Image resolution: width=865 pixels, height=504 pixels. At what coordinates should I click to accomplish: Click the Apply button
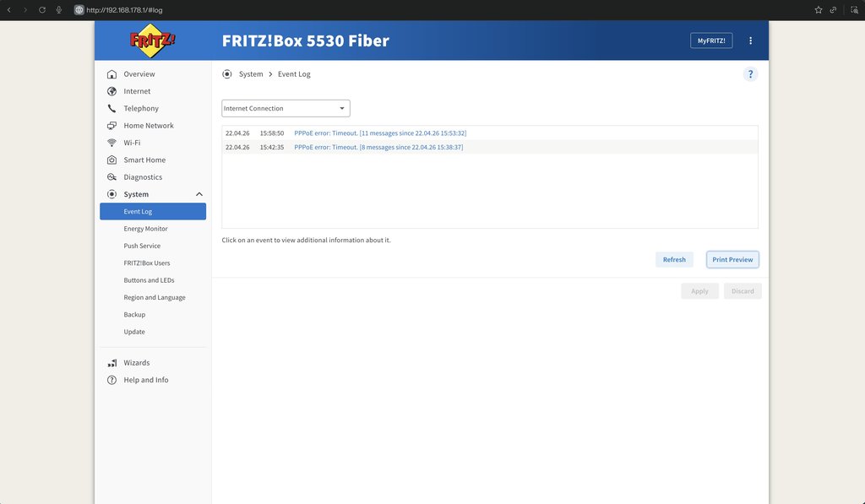pyautogui.click(x=699, y=291)
